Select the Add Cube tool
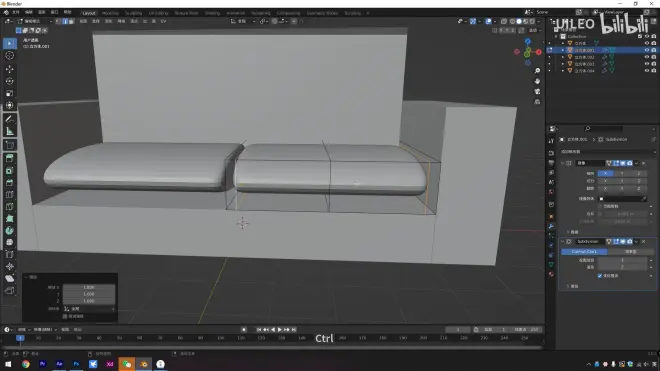Viewport: 660px width, 371px height. coord(10,145)
